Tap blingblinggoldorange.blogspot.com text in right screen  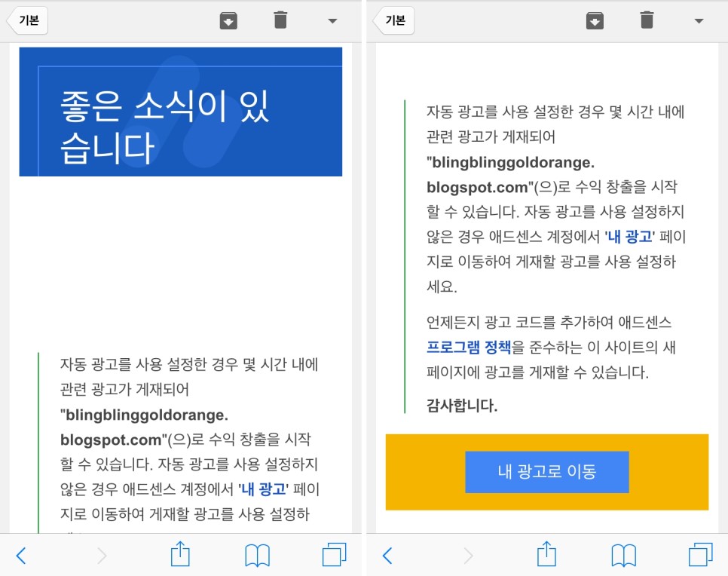click(x=510, y=175)
